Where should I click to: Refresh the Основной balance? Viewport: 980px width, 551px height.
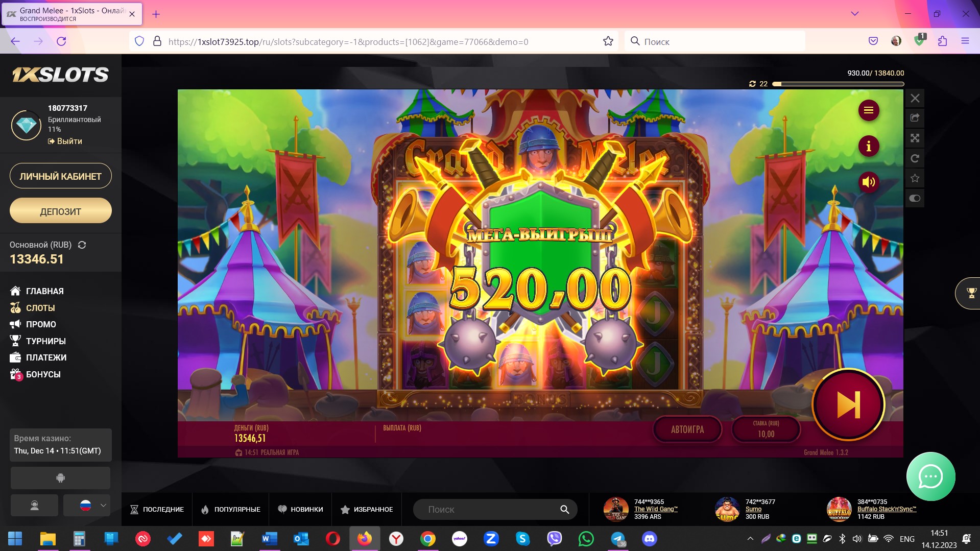tap(82, 245)
